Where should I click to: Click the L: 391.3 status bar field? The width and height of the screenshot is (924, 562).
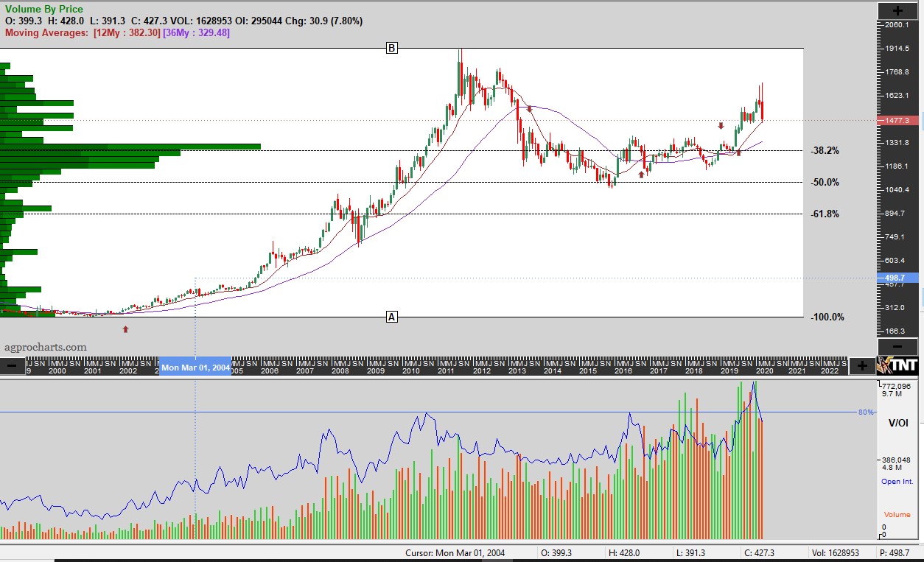[690, 552]
